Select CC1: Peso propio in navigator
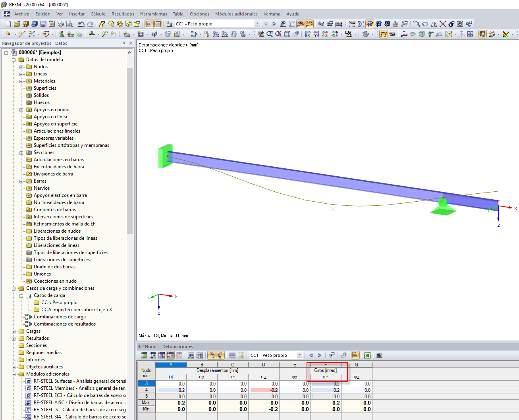This screenshot has width=519, height=420. [59, 302]
